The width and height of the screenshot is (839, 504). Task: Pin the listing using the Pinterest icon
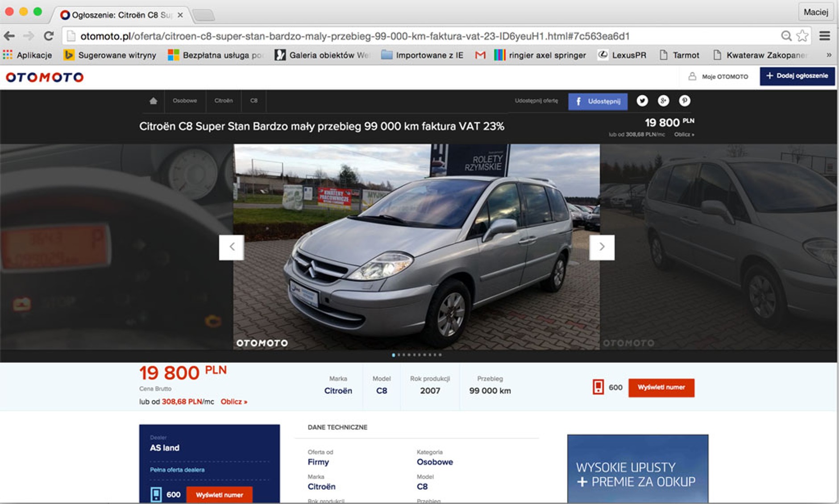click(x=684, y=101)
